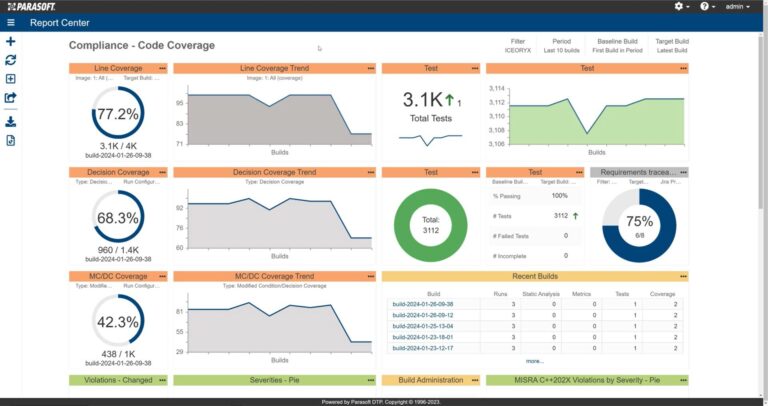Change the Period Last 10 builds setting
768x406 pixels.
pos(563,46)
